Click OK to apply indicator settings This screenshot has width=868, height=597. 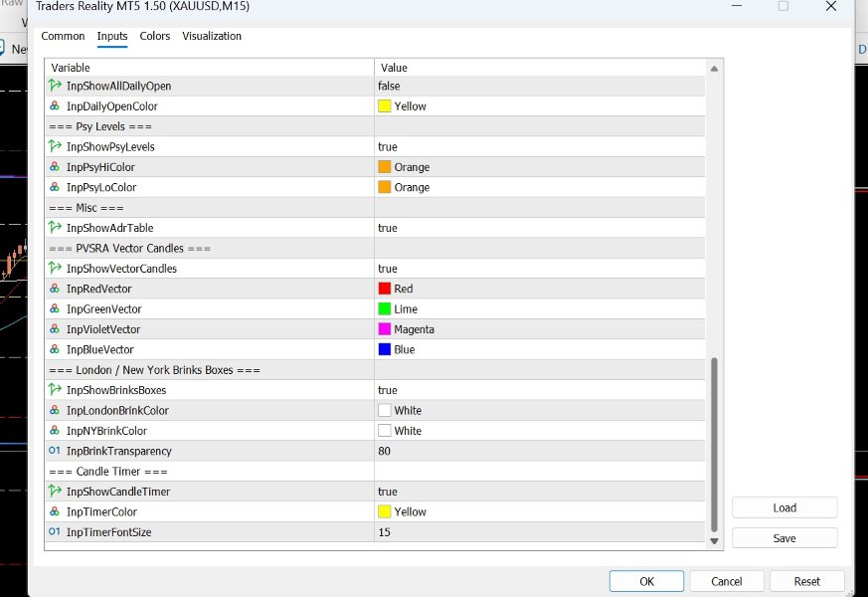646,581
